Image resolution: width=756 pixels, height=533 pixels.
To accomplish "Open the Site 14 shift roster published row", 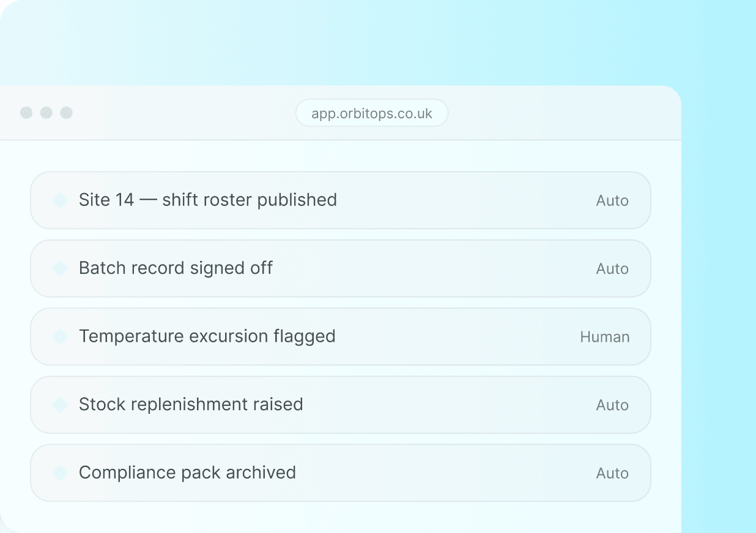I will click(x=341, y=200).
